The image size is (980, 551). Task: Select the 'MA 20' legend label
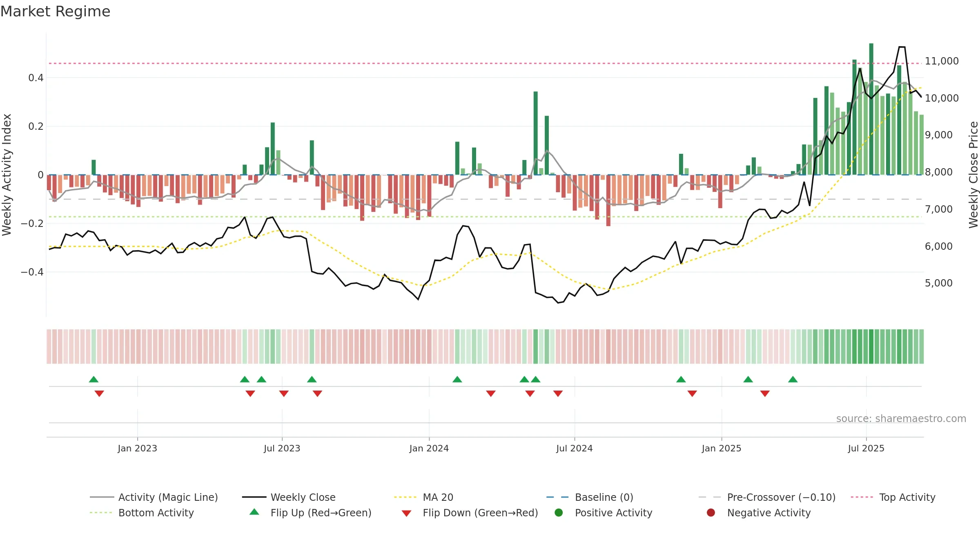coord(438,497)
